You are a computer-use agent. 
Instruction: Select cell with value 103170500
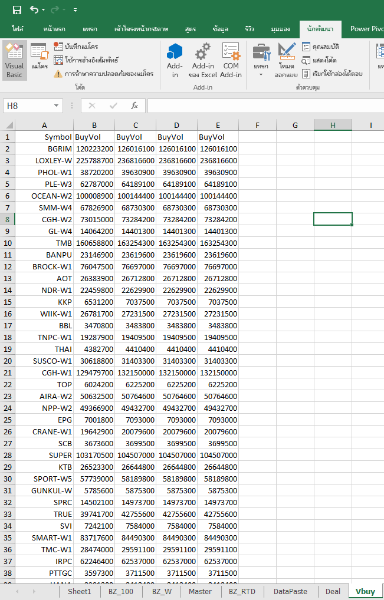click(x=94, y=455)
